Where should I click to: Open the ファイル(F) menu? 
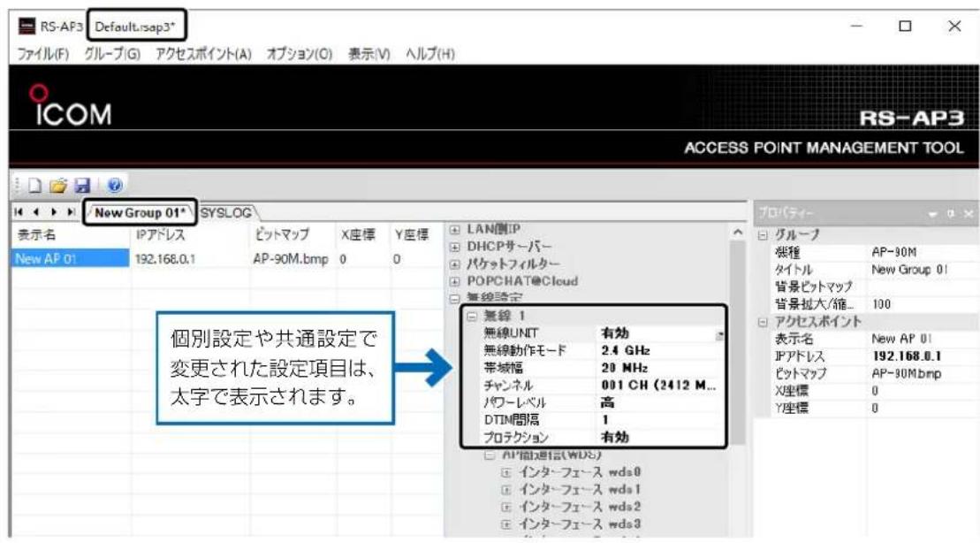[43, 54]
